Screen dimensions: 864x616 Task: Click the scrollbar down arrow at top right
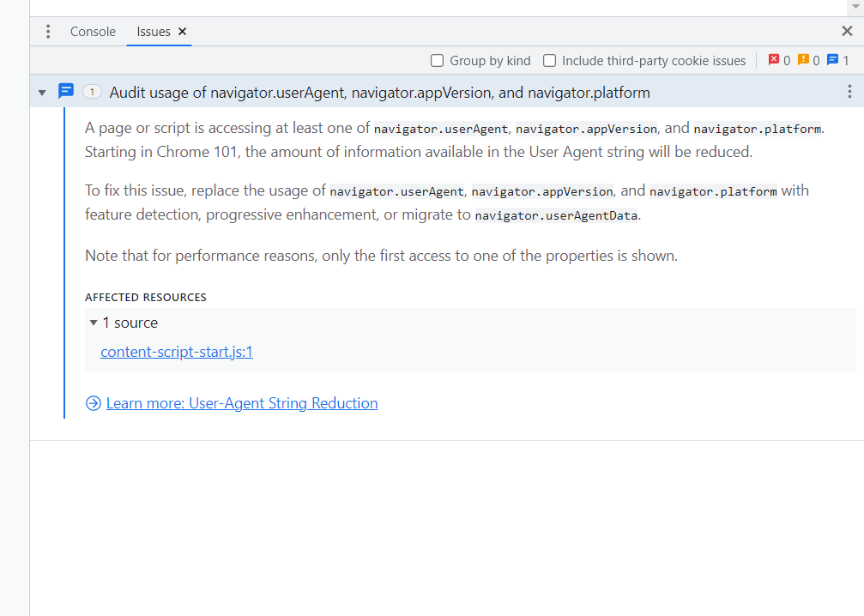tap(855, 6)
